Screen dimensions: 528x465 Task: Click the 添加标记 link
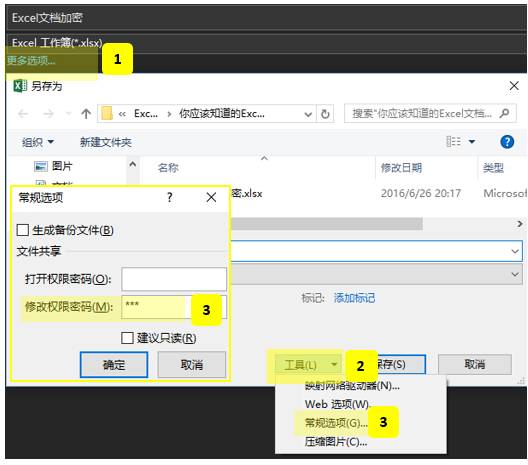[354, 298]
